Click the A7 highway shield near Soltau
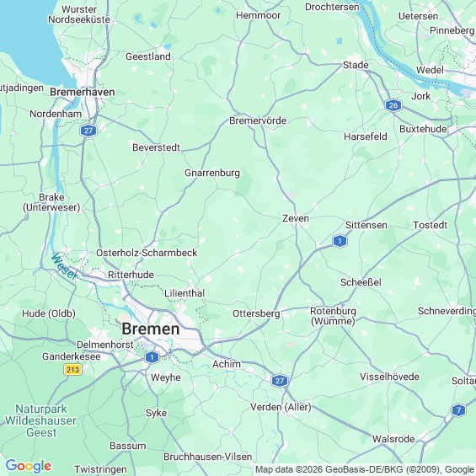 (x=458, y=410)
